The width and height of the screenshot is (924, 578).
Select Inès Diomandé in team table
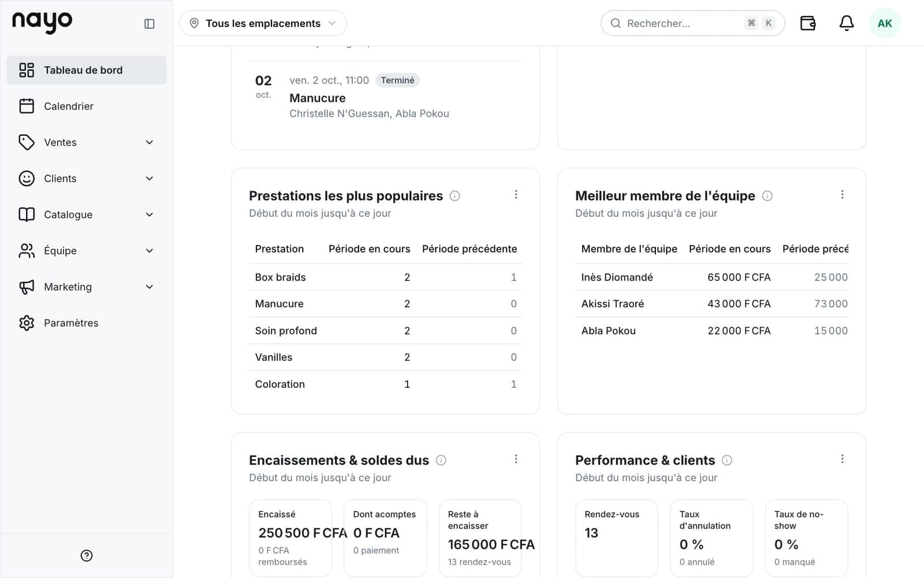click(711, 277)
